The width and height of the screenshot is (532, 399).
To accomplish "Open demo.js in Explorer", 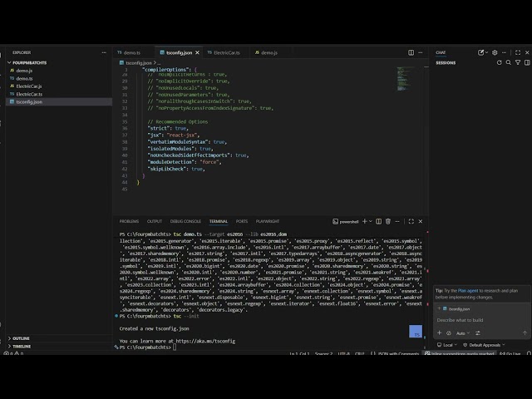I will point(24,71).
